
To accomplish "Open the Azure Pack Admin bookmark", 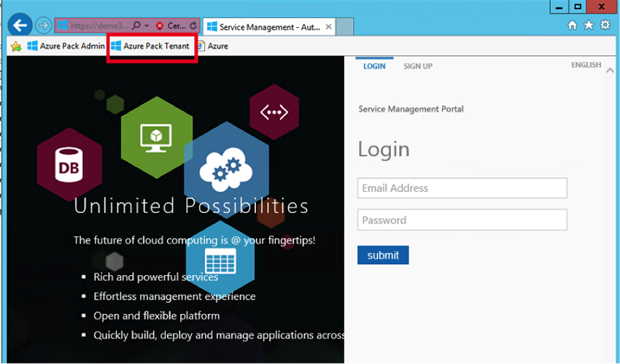I will click(x=66, y=46).
